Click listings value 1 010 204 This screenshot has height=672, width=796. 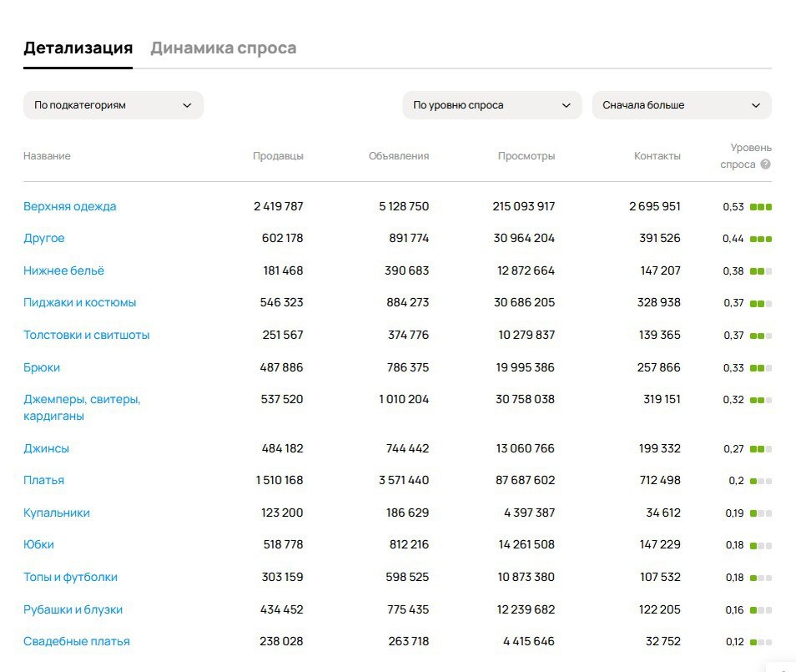[x=404, y=399]
